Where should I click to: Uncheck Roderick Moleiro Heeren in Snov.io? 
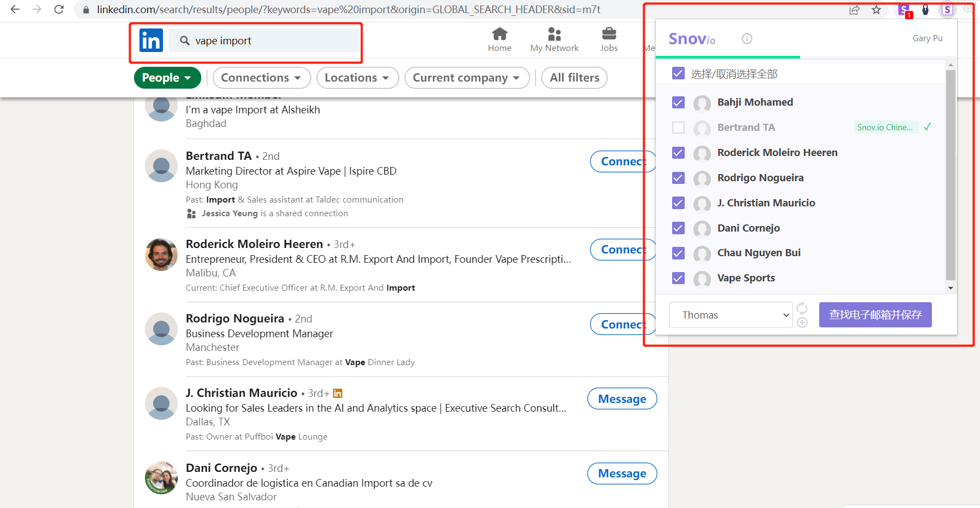click(678, 153)
